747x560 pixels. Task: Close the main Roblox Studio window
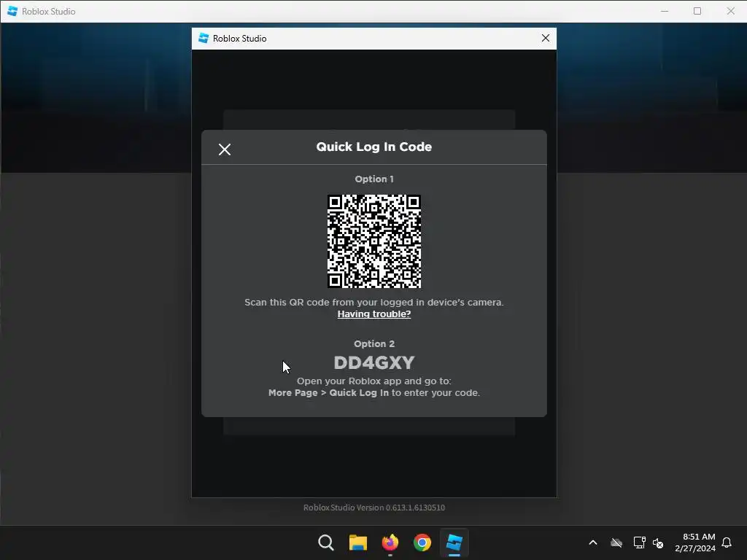click(731, 11)
